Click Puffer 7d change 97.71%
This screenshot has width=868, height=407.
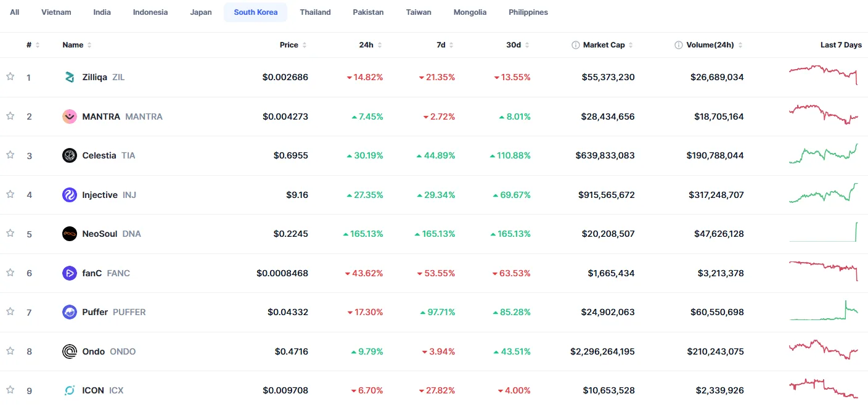[437, 312]
